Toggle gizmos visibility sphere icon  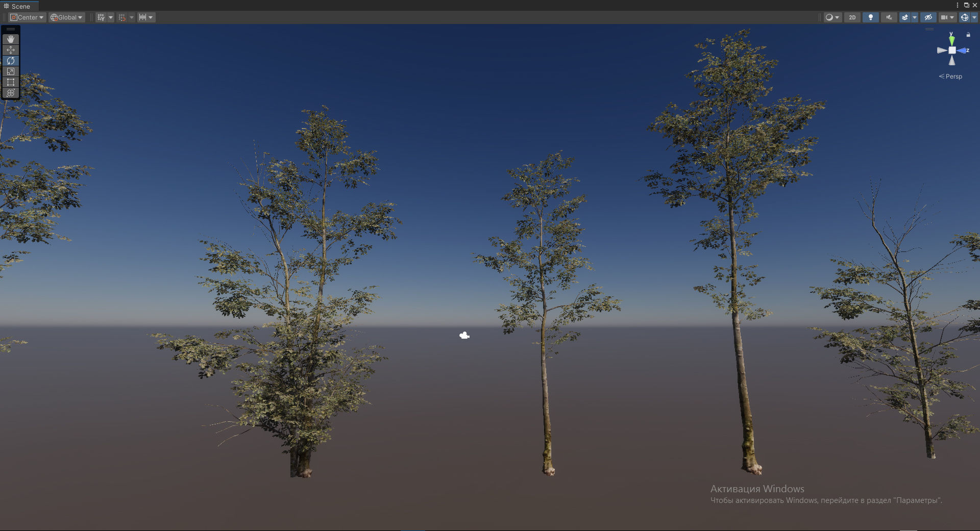click(x=964, y=17)
